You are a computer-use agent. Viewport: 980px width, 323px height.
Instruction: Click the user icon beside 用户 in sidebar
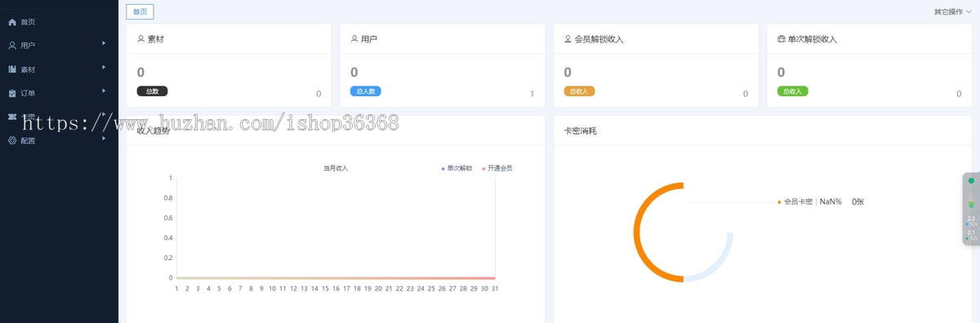(x=12, y=46)
